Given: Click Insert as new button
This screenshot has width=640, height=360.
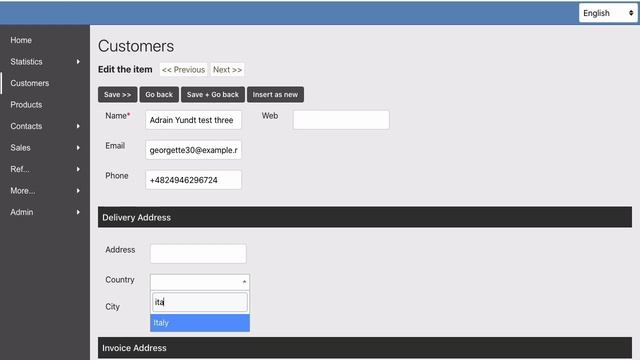Looking at the screenshot, I should (x=275, y=95).
